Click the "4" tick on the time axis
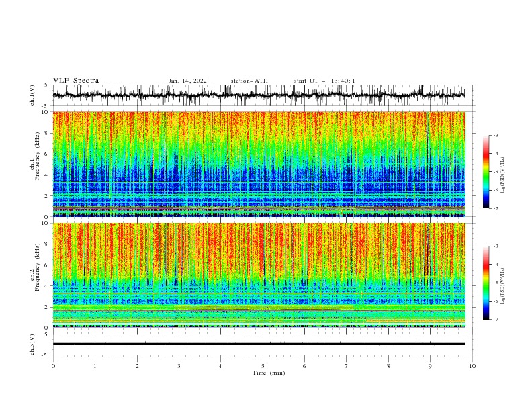This screenshot has width=532, height=411. 220,366
